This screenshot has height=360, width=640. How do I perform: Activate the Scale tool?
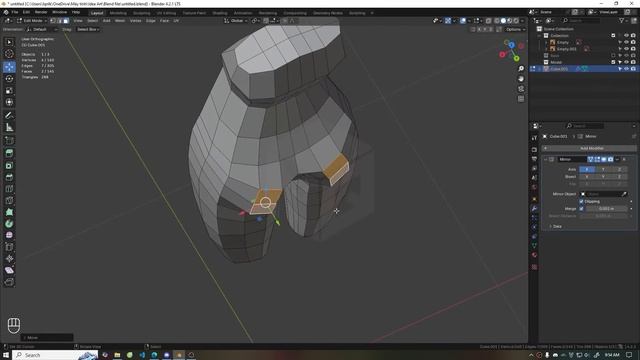click(9, 90)
